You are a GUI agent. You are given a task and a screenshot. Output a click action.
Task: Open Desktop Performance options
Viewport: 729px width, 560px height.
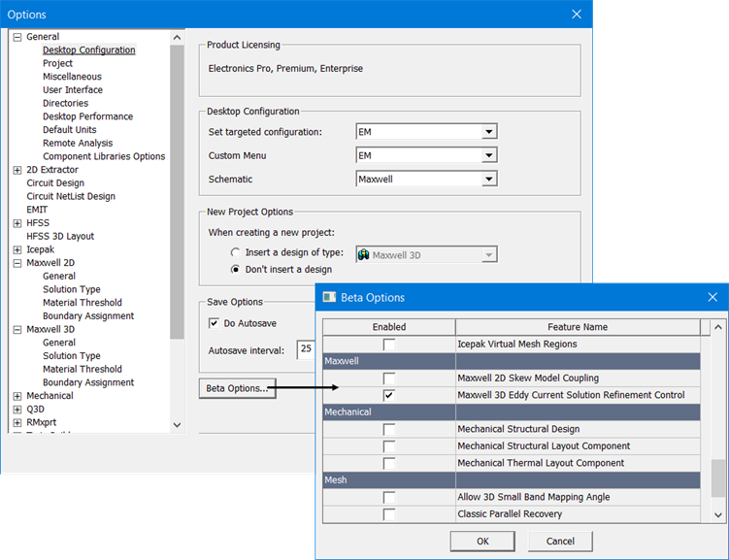tap(88, 116)
